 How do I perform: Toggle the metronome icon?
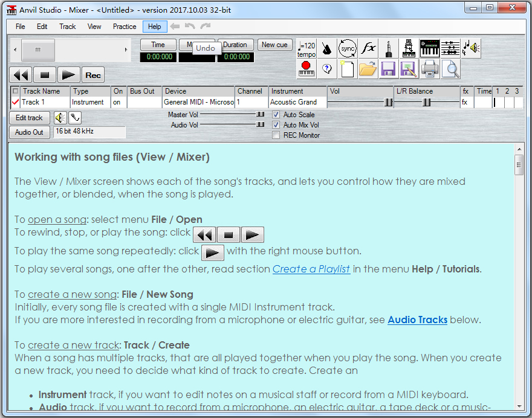pyautogui.click(x=326, y=49)
